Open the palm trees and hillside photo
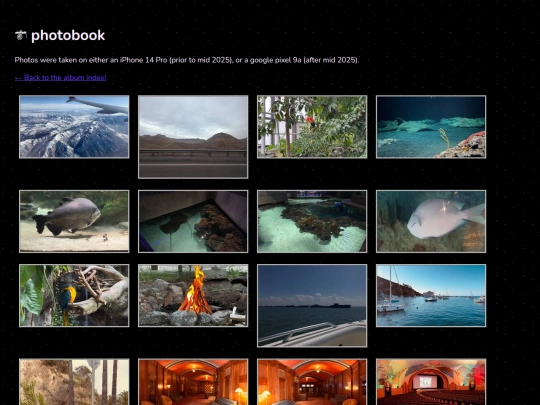540x405 pixels. 74,382
